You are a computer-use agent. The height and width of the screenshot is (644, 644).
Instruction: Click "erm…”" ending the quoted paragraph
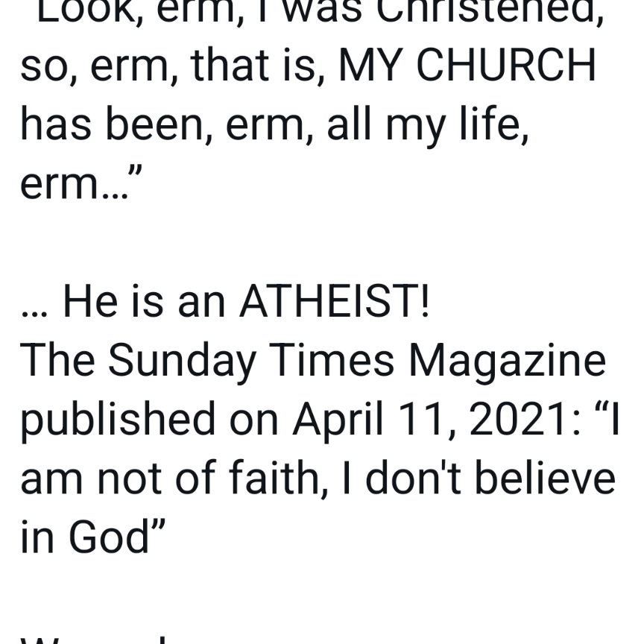[x=81, y=183]
